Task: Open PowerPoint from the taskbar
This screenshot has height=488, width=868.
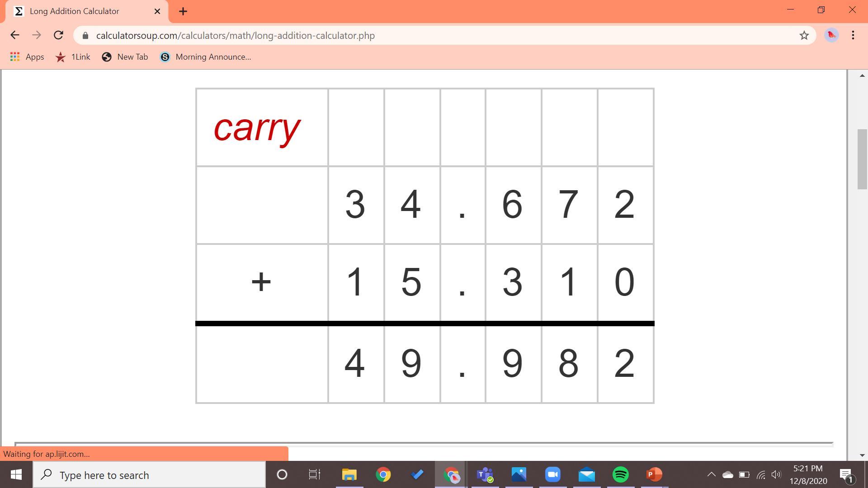Action: [654, 474]
